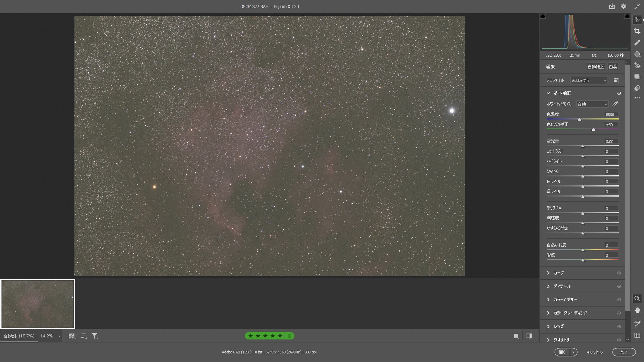The width and height of the screenshot is (644, 362).
Task: Toggle the レンズ panel eye icon
Action: click(x=619, y=326)
